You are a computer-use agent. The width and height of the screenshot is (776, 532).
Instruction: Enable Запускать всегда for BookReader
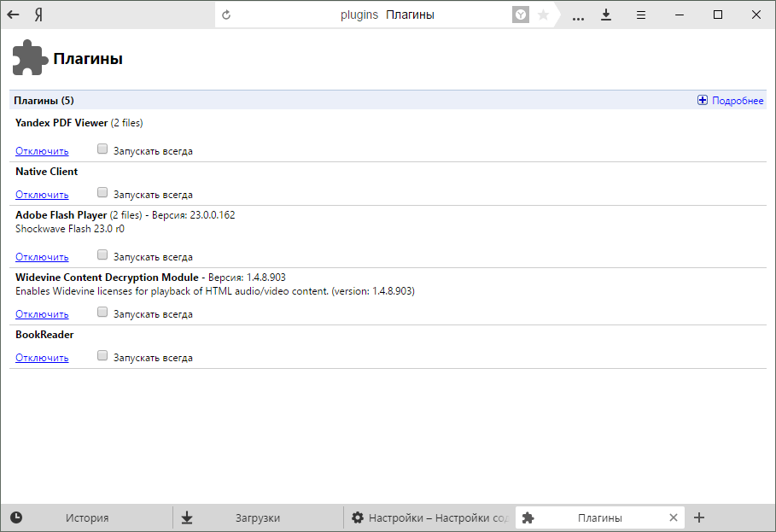102,355
